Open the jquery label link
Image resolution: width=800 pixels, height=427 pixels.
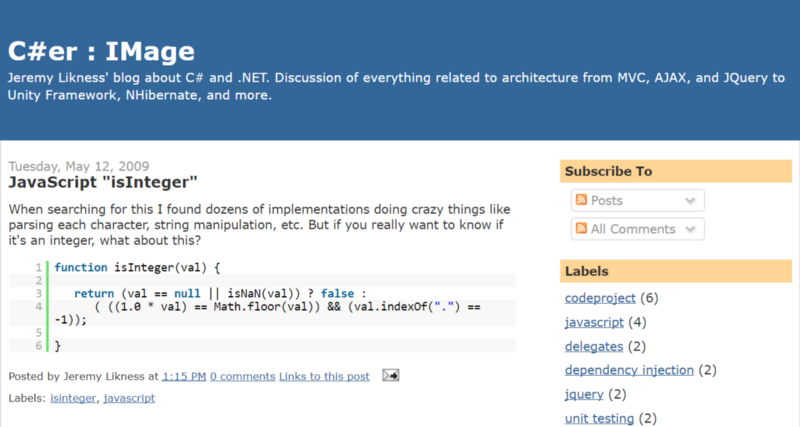coord(584,394)
